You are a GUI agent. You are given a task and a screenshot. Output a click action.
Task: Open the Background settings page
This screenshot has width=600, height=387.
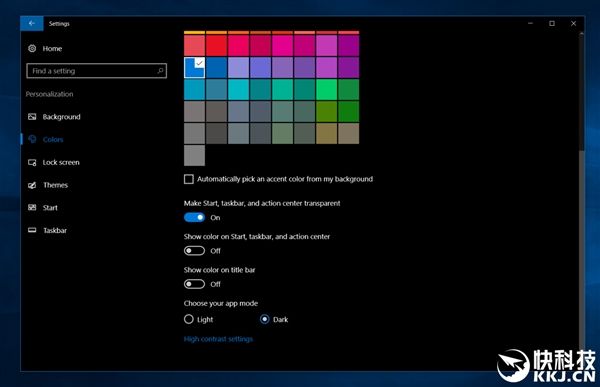point(62,117)
